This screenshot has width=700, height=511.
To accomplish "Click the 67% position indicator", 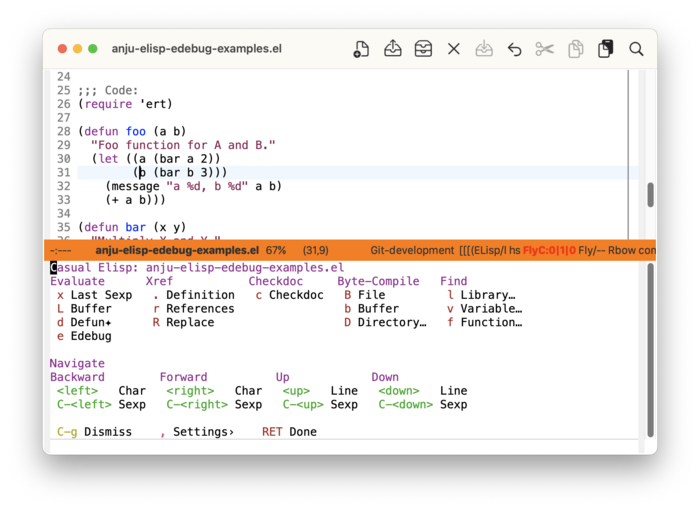I will (276, 250).
